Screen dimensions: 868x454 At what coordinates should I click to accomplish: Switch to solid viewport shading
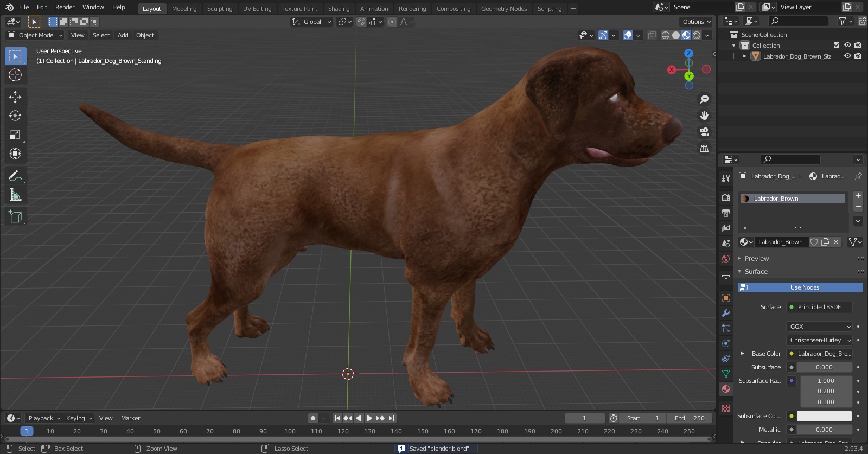point(676,35)
